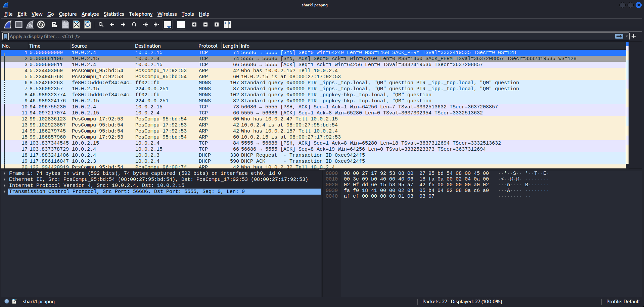Save this capture file icon

point(65,24)
